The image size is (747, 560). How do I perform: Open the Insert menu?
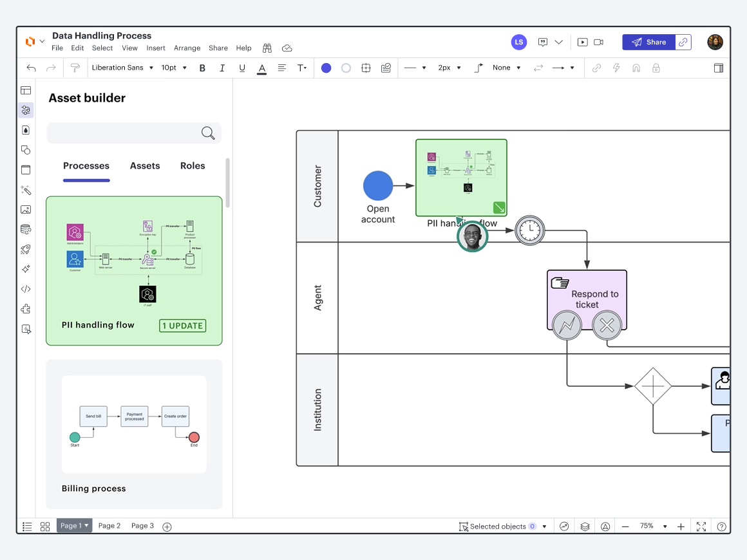click(x=156, y=48)
